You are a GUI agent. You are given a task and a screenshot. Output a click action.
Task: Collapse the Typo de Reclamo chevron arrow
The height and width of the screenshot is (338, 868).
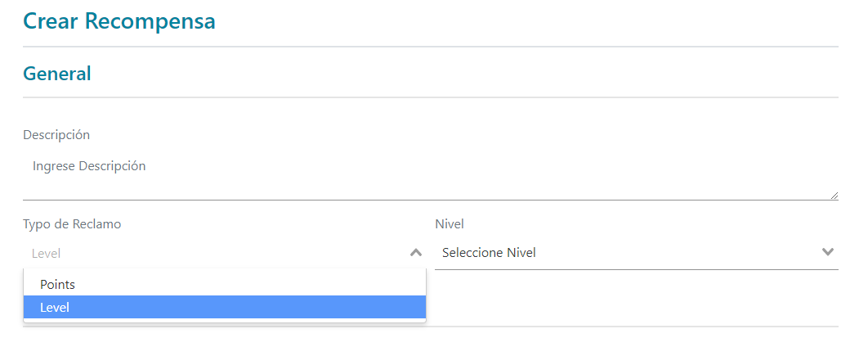(416, 253)
